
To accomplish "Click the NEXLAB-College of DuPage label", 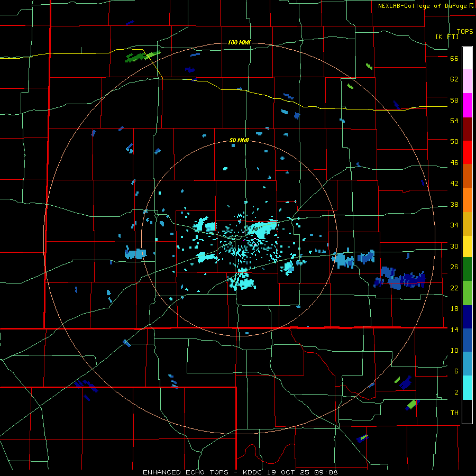I will (422, 6).
